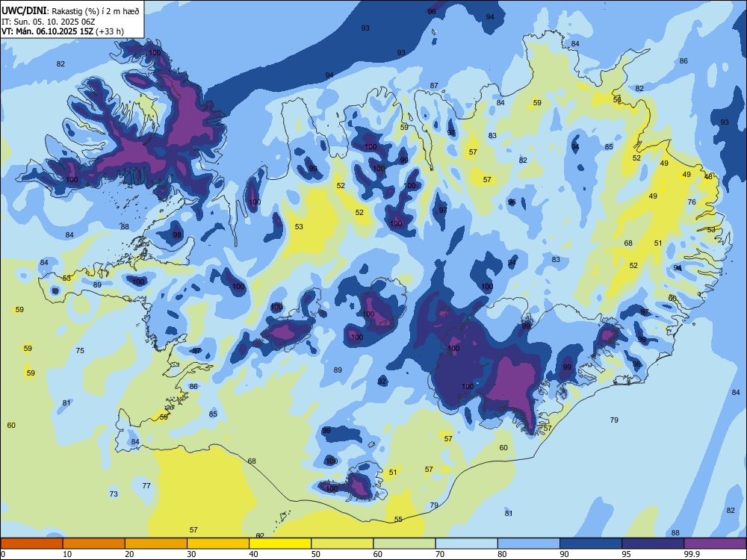747x560 pixels.
Task: Click the '77' humidity value on the map
Action: click(x=146, y=486)
